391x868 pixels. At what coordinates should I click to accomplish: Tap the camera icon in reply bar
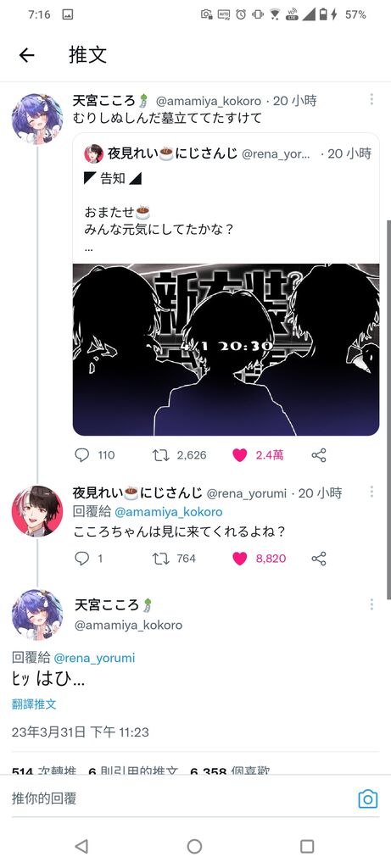coord(368,798)
